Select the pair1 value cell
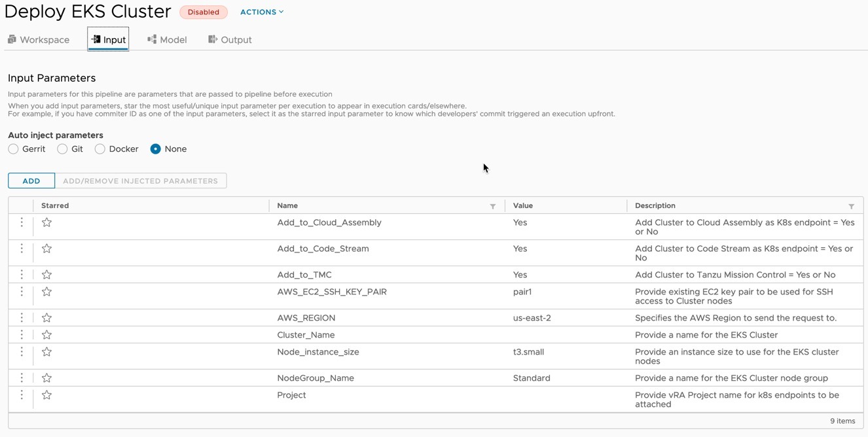Image resolution: width=868 pixels, height=437 pixels. (x=522, y=292)
